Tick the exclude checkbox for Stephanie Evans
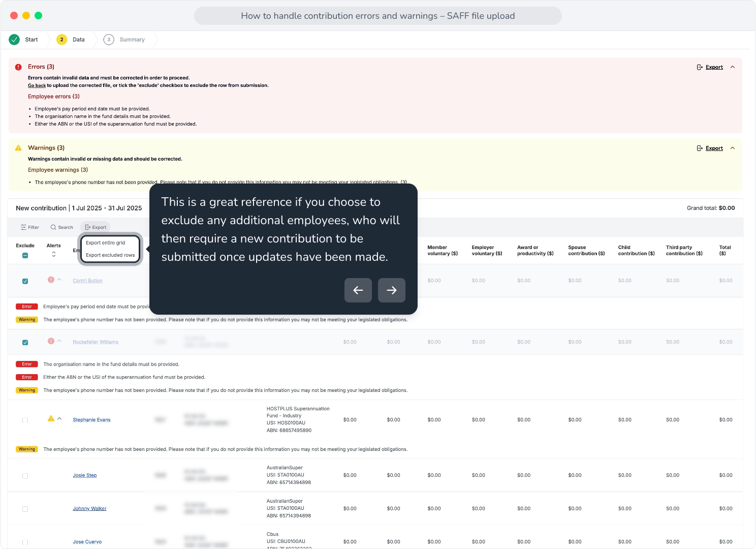 [x=25, y=420]
